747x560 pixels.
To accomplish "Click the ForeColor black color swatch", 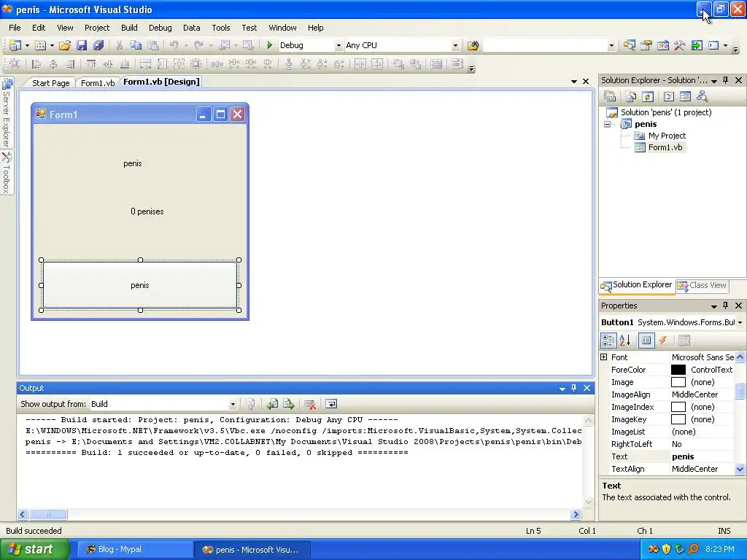I will [x=678, y=370].
